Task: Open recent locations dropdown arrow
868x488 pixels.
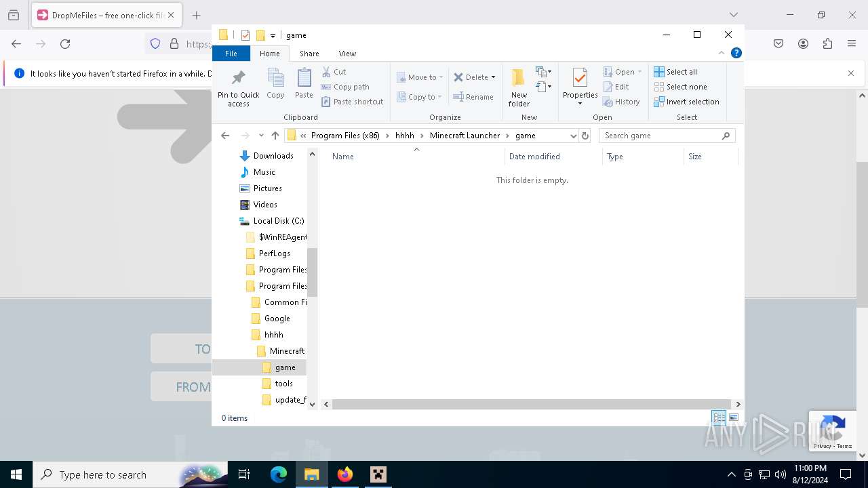Action: point(261,136)
